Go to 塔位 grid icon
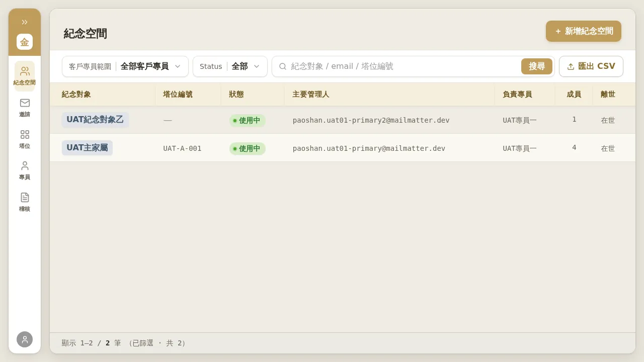 click(x=25, y=139)
